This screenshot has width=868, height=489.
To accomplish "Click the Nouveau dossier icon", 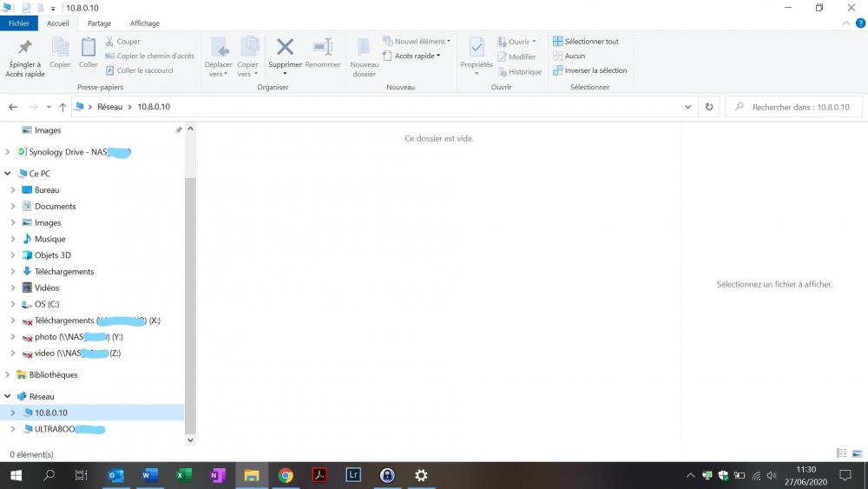I will click(365, 47).
